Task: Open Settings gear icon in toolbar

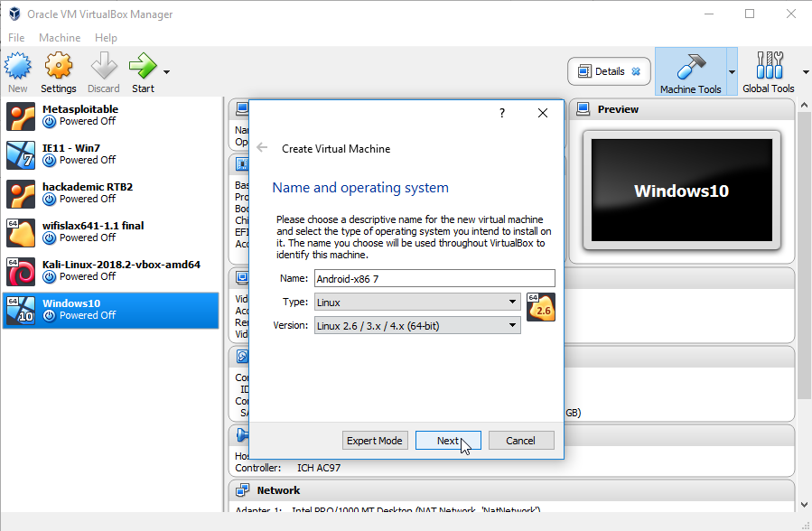Action: tap(59, 67)
